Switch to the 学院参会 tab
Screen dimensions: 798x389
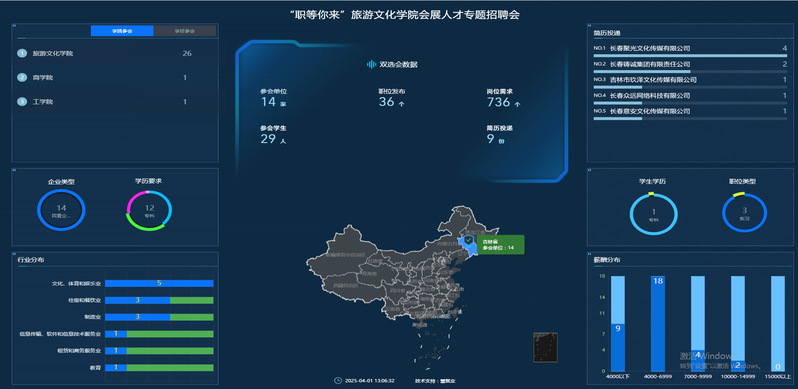tap(122, 31)
